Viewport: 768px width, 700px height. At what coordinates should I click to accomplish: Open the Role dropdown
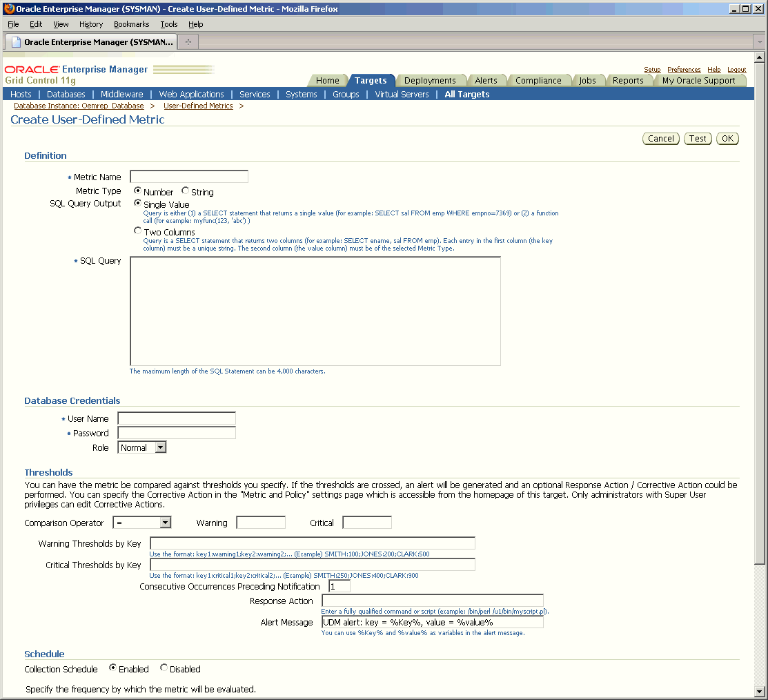[142, 447]
